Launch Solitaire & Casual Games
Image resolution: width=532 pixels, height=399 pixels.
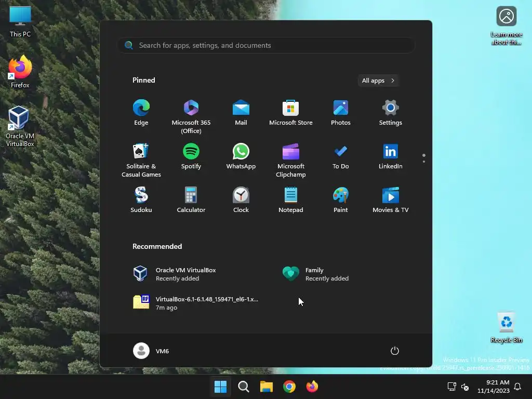click(141, 160)
